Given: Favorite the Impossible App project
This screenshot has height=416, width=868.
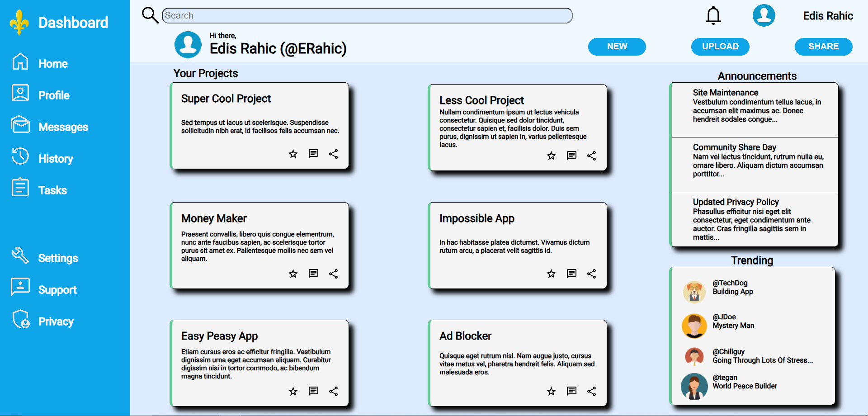Looking at the screenshot, I should pyautogui.click(x=551, y=274).
